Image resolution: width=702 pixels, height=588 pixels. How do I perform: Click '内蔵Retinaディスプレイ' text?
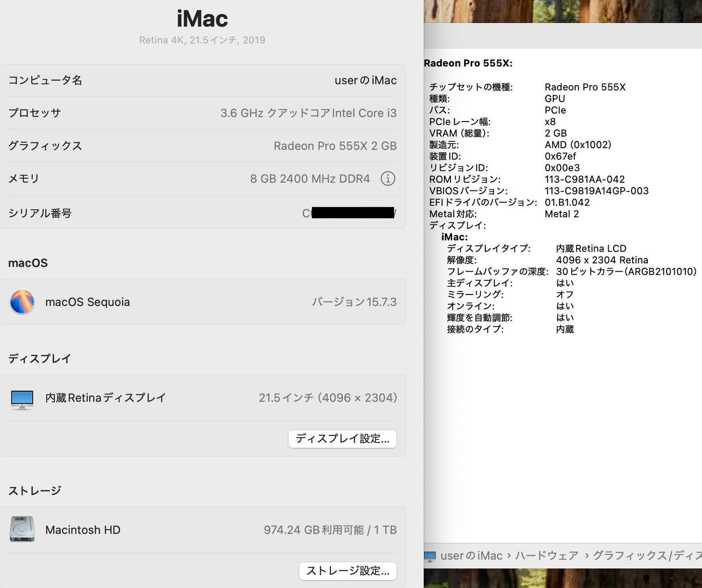(x=105, y=398)
